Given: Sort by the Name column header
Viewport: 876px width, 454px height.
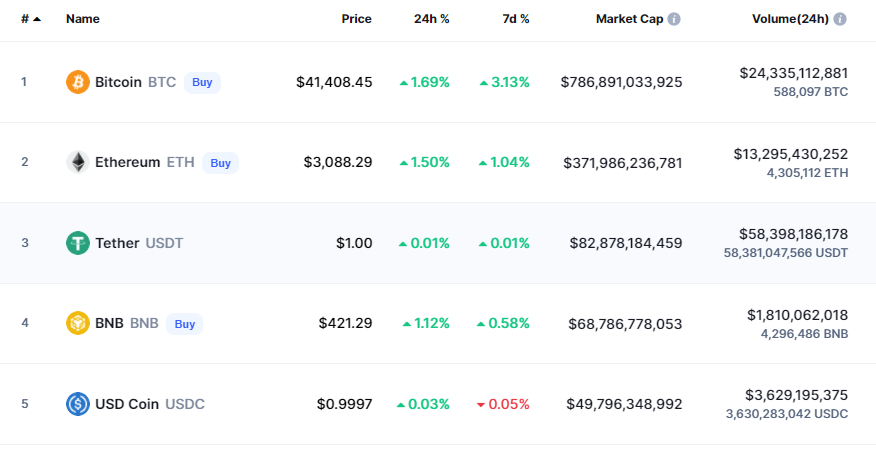Looking at the screenshot, I should (x=83, y=19).
